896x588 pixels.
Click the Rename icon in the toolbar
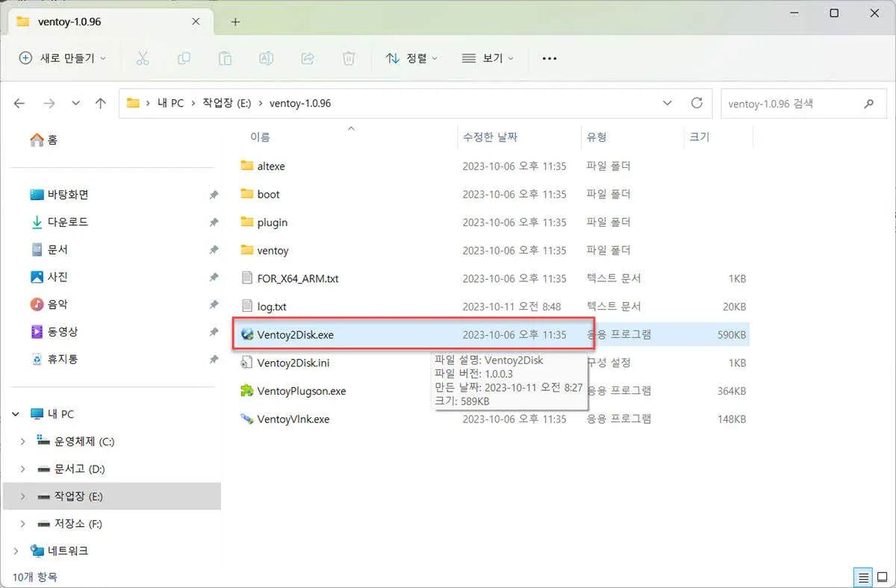coord(266,58)
